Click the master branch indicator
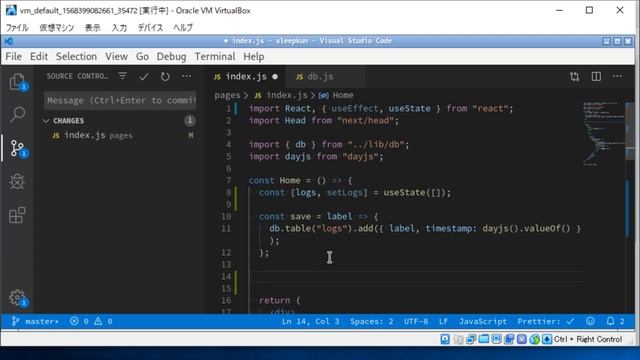 (x=35, y=321)
